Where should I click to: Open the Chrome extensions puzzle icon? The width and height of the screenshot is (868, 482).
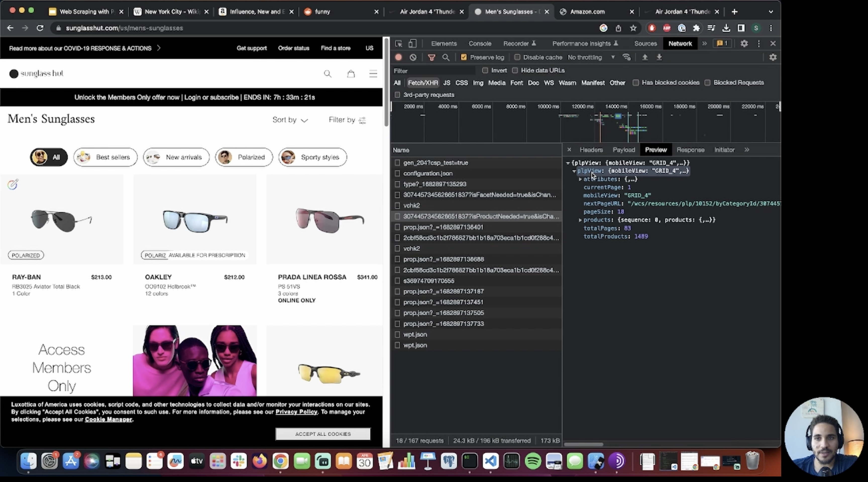696,28
